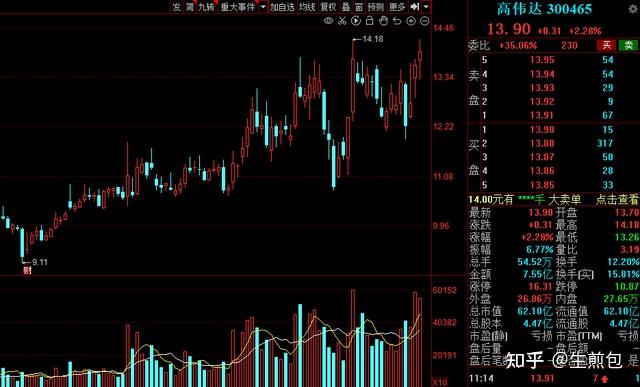Open the 更多 menu in the toolbar
Viewport: 640px width, 387px height.
tap(397, 7)
